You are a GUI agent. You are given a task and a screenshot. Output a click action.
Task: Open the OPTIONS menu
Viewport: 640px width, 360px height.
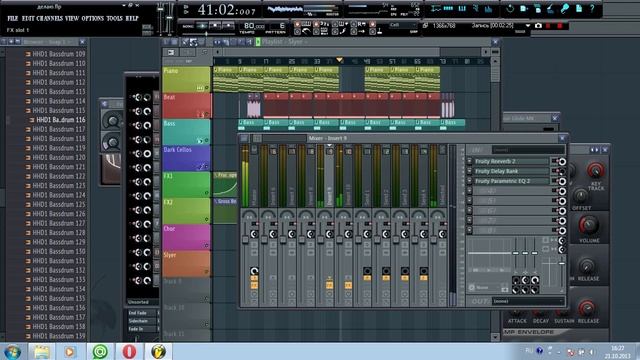[x=93, y=18]
